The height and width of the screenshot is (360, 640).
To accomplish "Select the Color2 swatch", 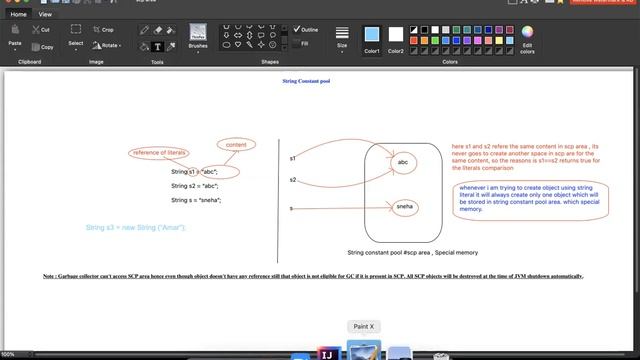I will [396, 40].
